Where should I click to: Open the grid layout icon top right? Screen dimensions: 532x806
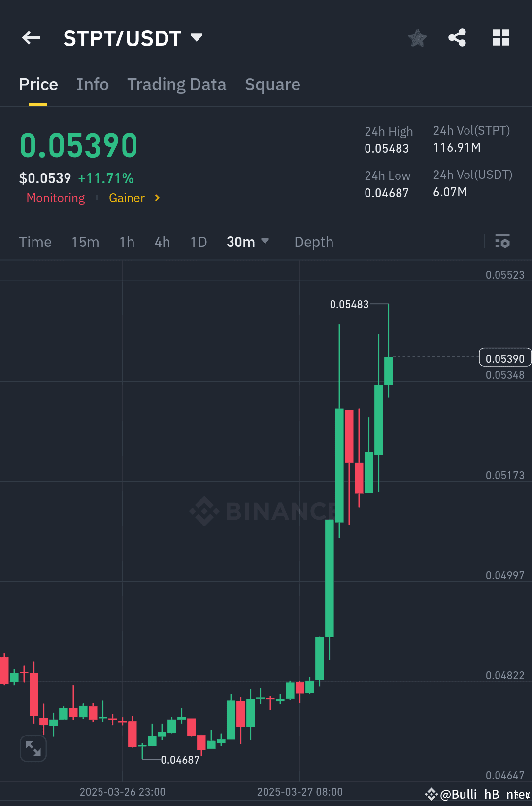(500, 37)
